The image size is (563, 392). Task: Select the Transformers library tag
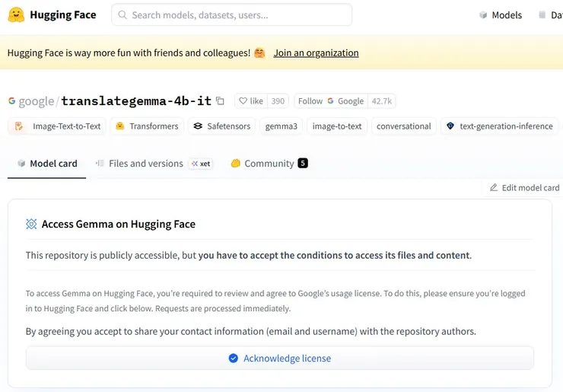point(147,126)
